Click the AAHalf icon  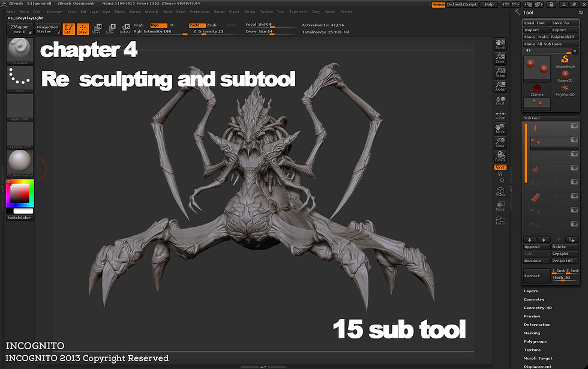(x=500, y=86)
